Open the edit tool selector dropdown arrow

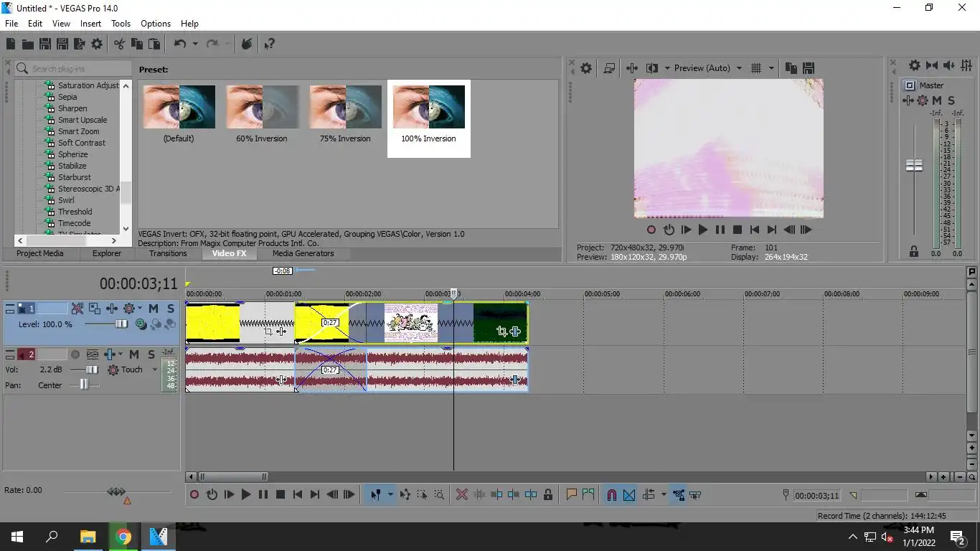(390, 494)
